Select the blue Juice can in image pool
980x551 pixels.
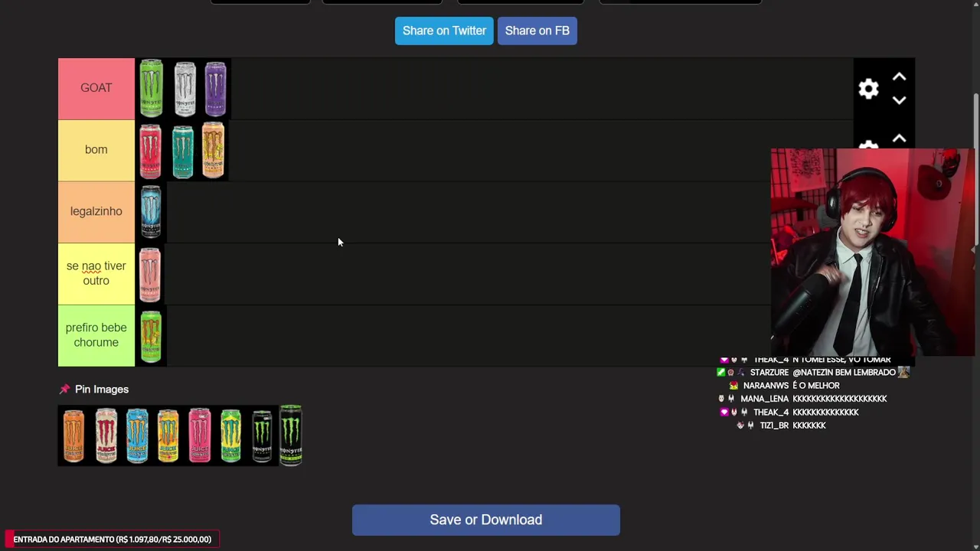pyautogui.click(x=137, y=435)
